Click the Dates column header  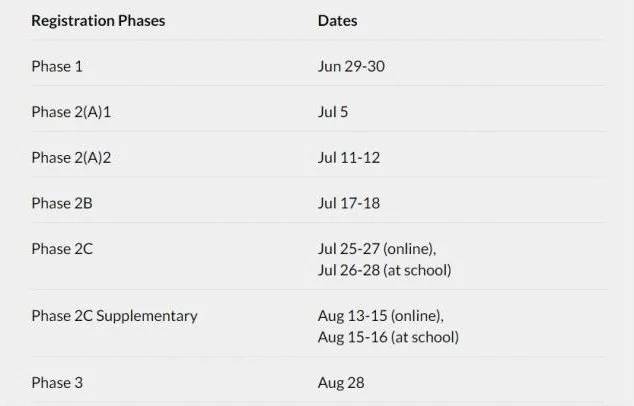337,20
